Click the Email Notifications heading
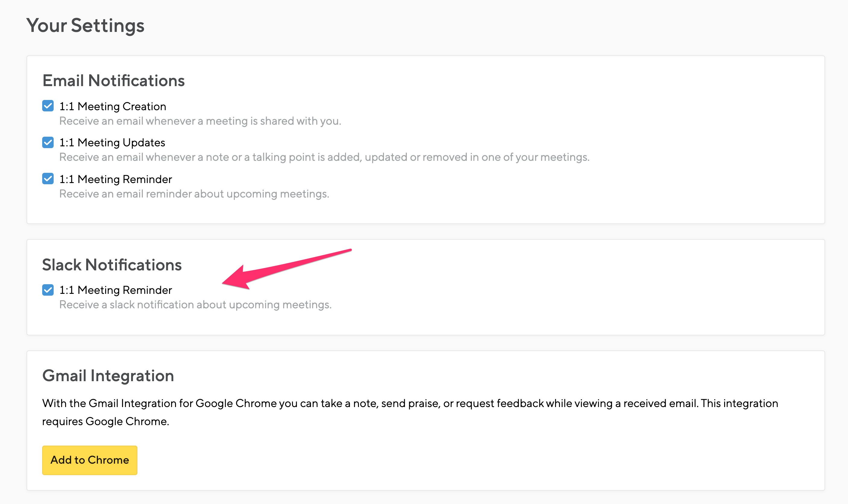Screen dimensions: 848x504 pyautogui.click(x=114, y=80)
